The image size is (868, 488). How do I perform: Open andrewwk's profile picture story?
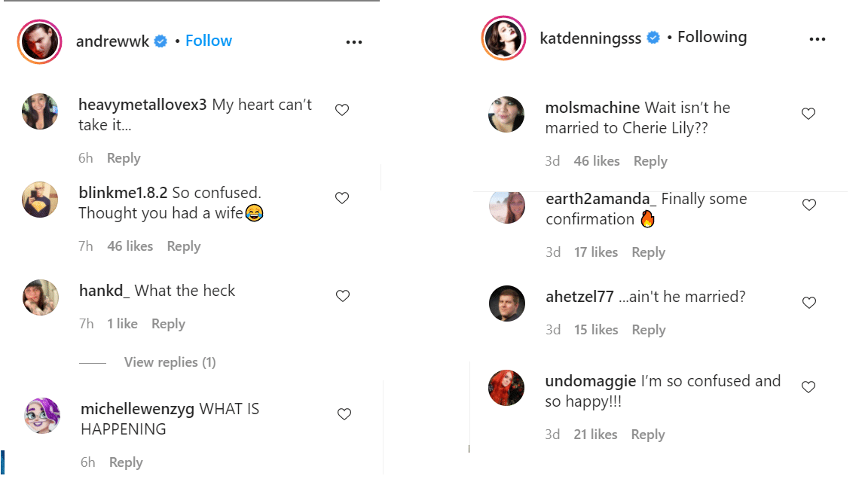[39, 42]
